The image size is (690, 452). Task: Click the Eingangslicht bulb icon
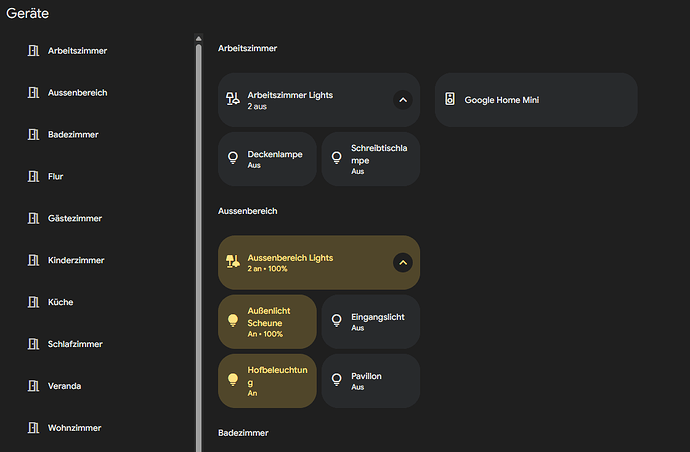click(337, 320)
